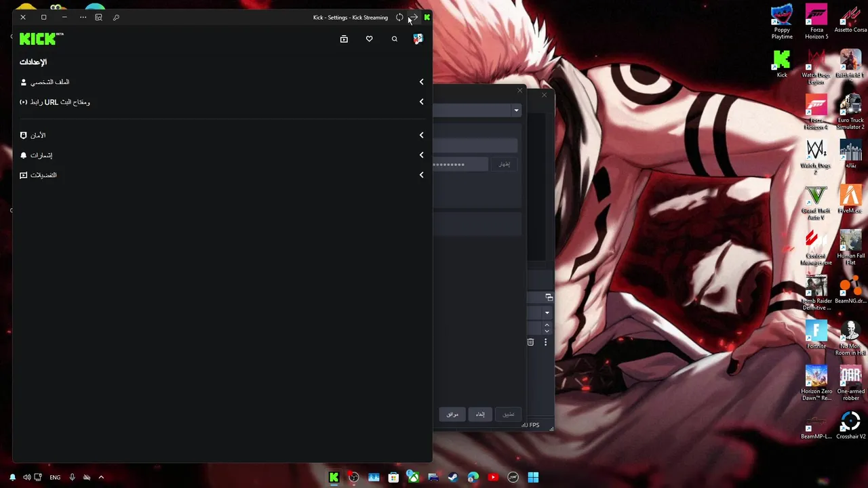Open the browse/library icon in Kick header
Screen dimensions: 868x488
[x=344, y=39]
